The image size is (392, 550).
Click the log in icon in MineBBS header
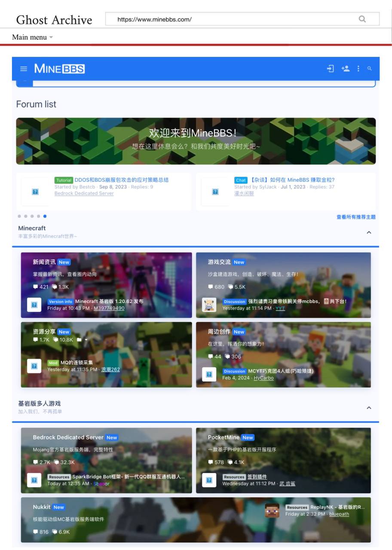330,69
